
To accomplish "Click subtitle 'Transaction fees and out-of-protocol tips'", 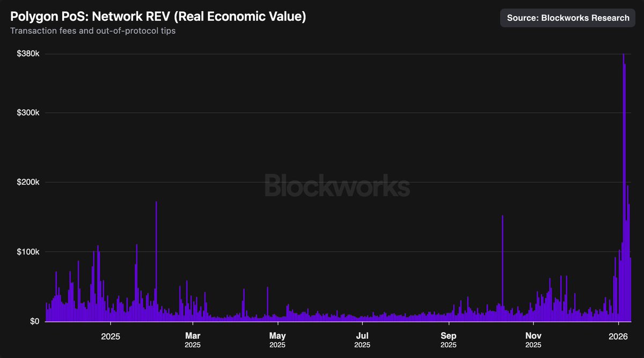I will pyautogui.click(x=93, y=31).
